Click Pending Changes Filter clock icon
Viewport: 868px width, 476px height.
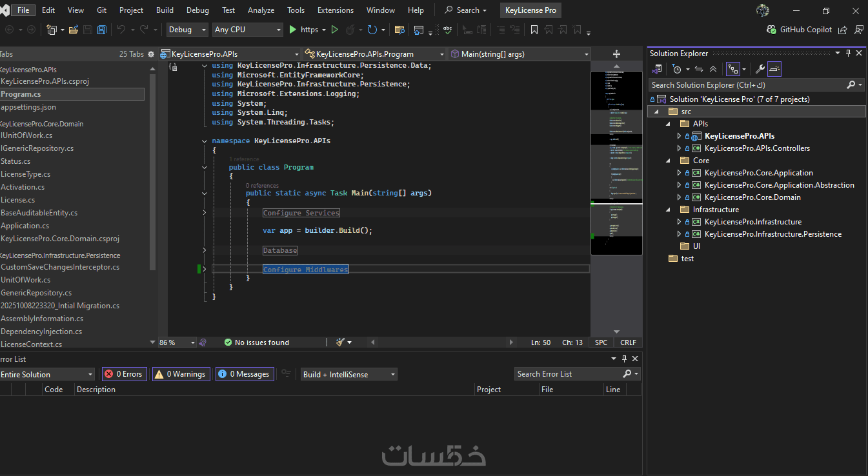coord(677,69)
